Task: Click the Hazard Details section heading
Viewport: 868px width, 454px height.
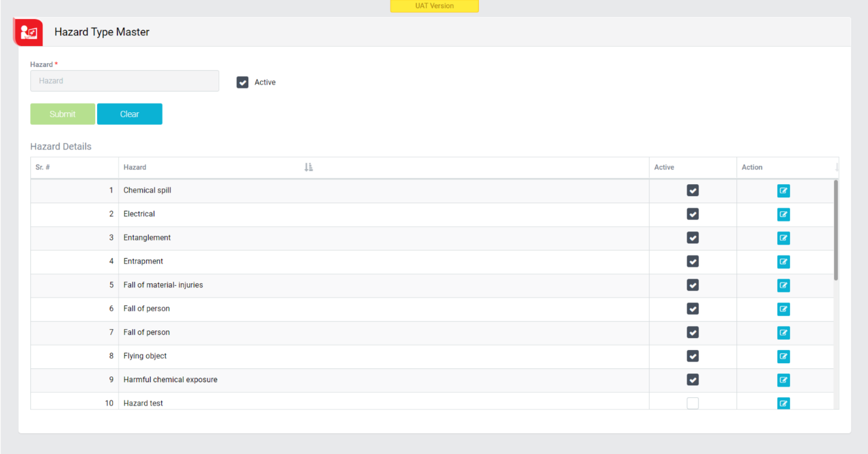Action: click(61, 146)
